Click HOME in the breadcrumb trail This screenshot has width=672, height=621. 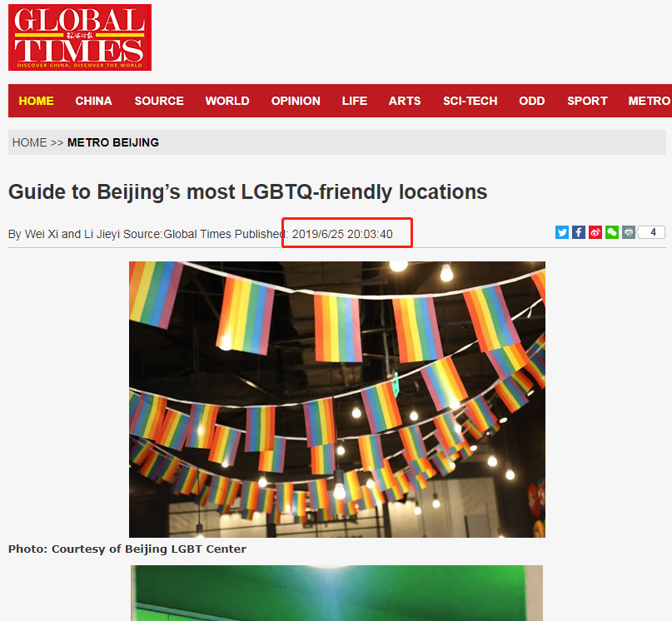pos(30,142)
